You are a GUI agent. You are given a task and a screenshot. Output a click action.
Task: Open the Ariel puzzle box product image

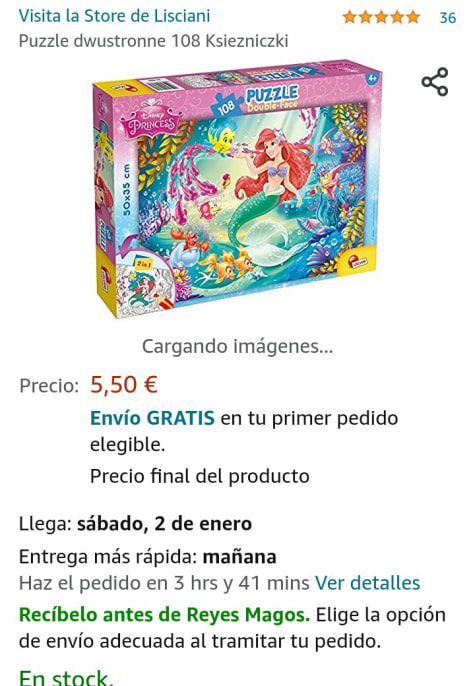click(237, 188)
